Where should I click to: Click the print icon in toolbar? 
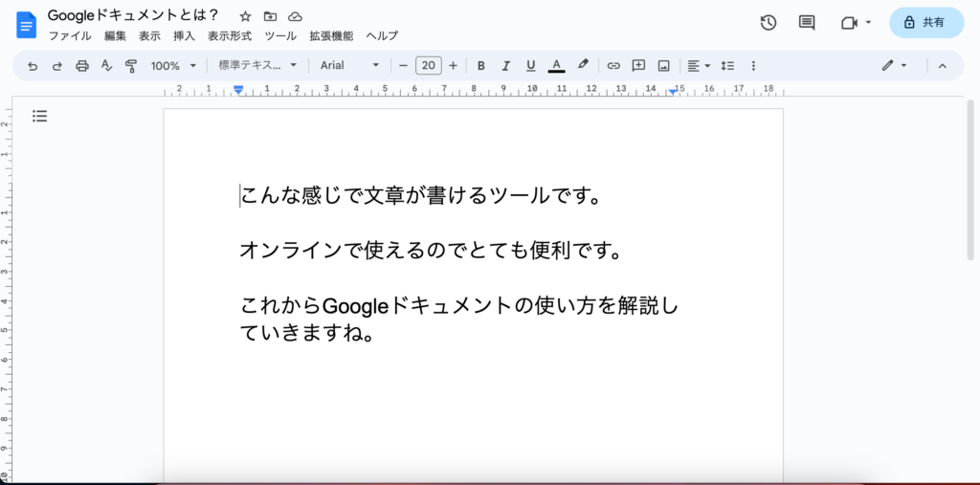82,66
